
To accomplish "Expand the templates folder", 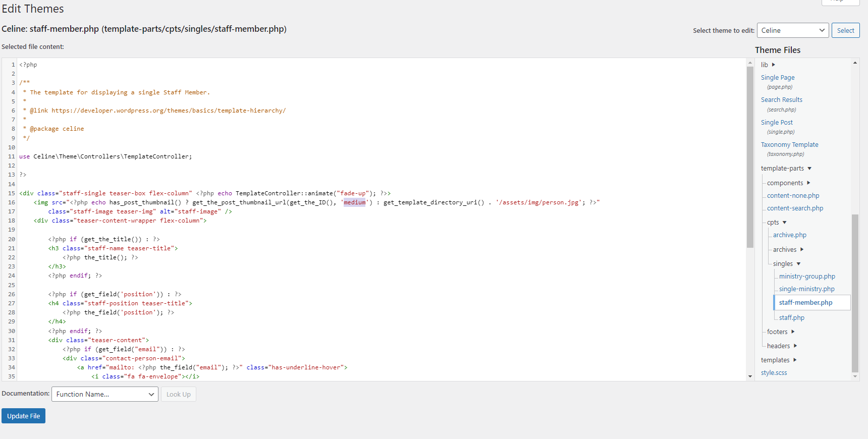I will tap(795, 360).
